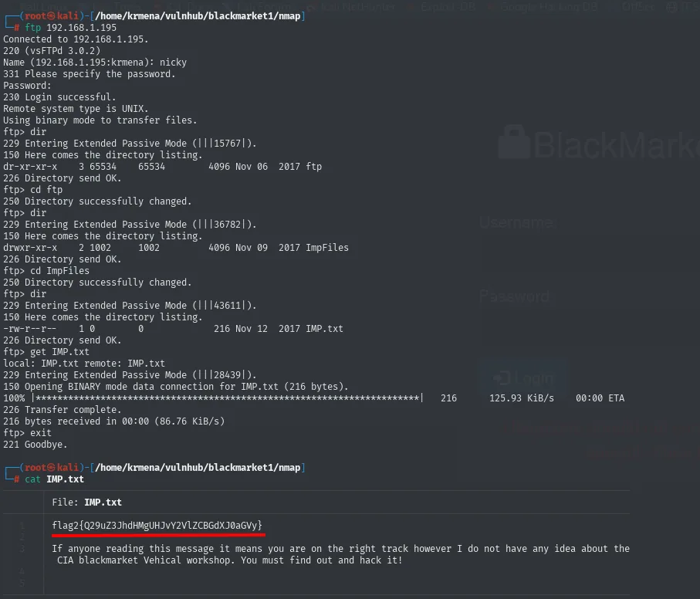This screenshot has width=700, height=599.
Task: Click the 'ftp> cd ftp' command
Action: pos(32,190)
